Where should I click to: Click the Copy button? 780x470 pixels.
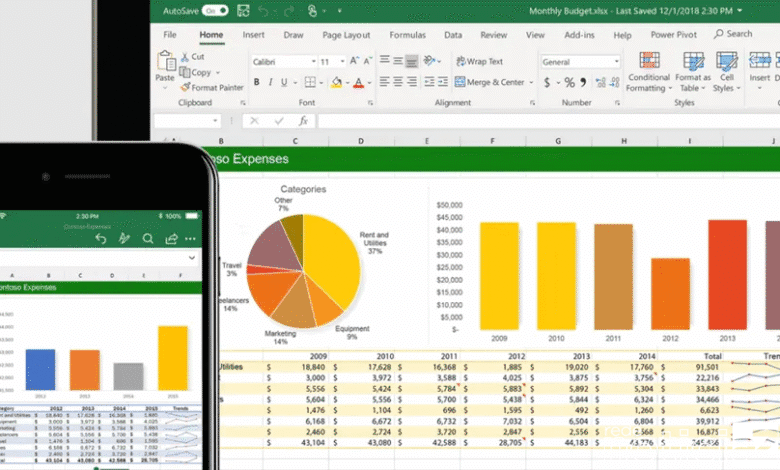(x=195, y=72)
